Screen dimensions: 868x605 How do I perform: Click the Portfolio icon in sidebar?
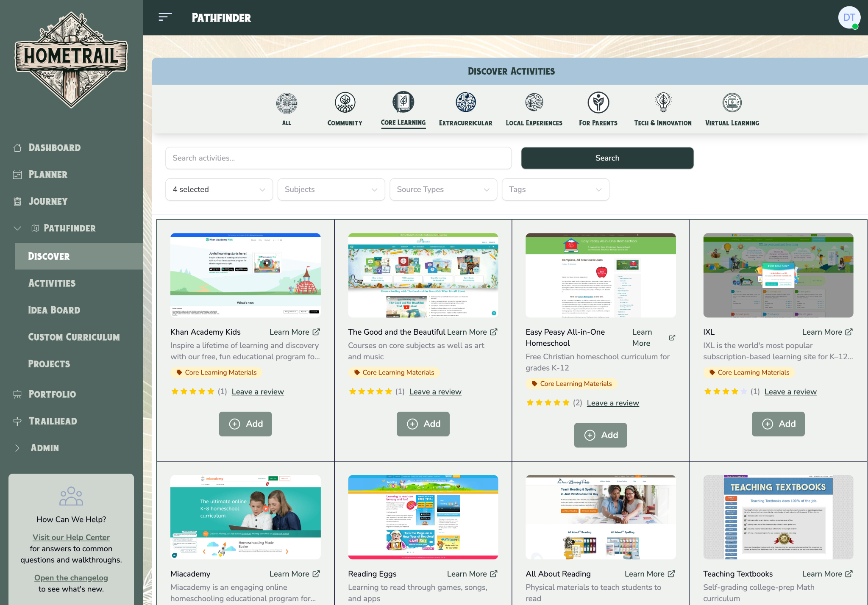click(x=17, y=394)
